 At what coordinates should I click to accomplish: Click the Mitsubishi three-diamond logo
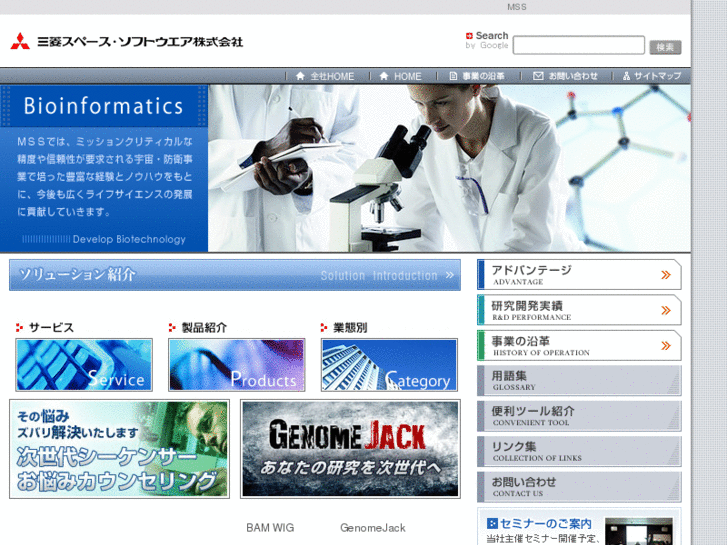[x=20, y=41]
